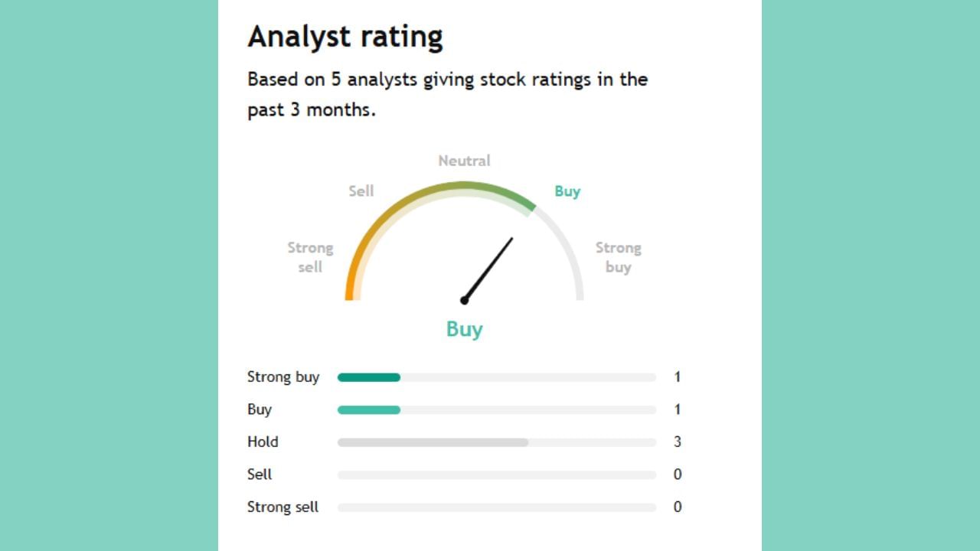Image resolution: width=980 pixels, height=551 pixels.
Task: Click the empty Strong sell bar
Action: [496, 507]
